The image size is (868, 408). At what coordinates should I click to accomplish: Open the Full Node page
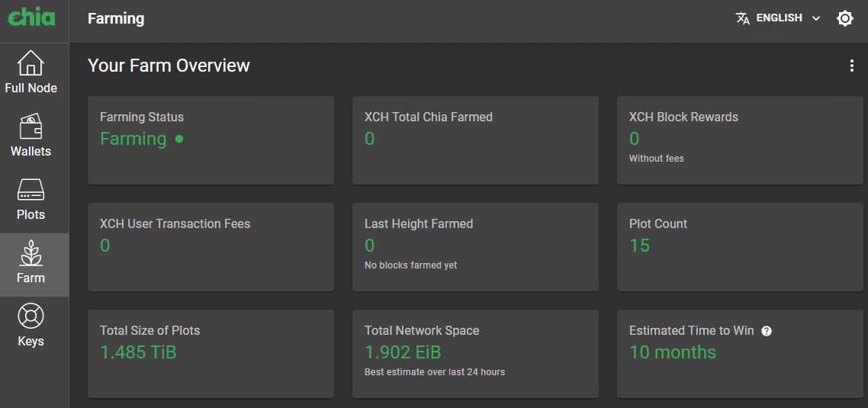(x=31, y=72)
